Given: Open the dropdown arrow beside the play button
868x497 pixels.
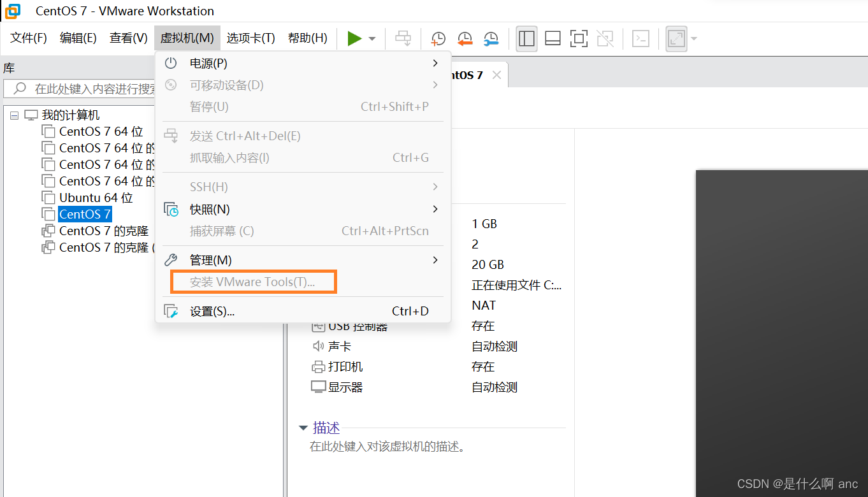Looking at the screenshot, I should pyautogui.click(x=372, y=39).
